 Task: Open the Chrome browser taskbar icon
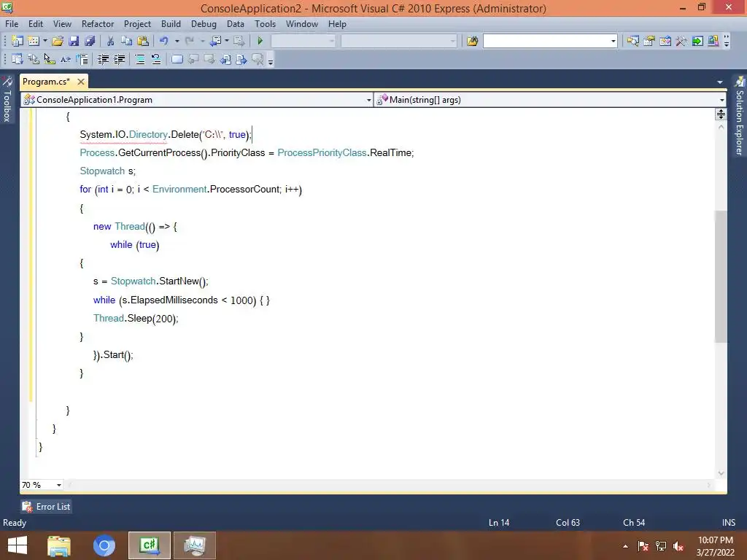pyautogui.click(x=104, y=545)
